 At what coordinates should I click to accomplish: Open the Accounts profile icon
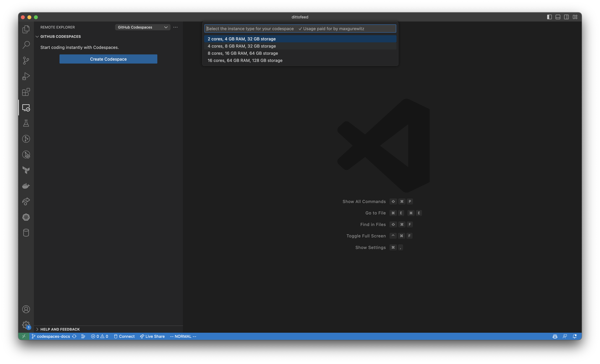click(x=26, y=309)
